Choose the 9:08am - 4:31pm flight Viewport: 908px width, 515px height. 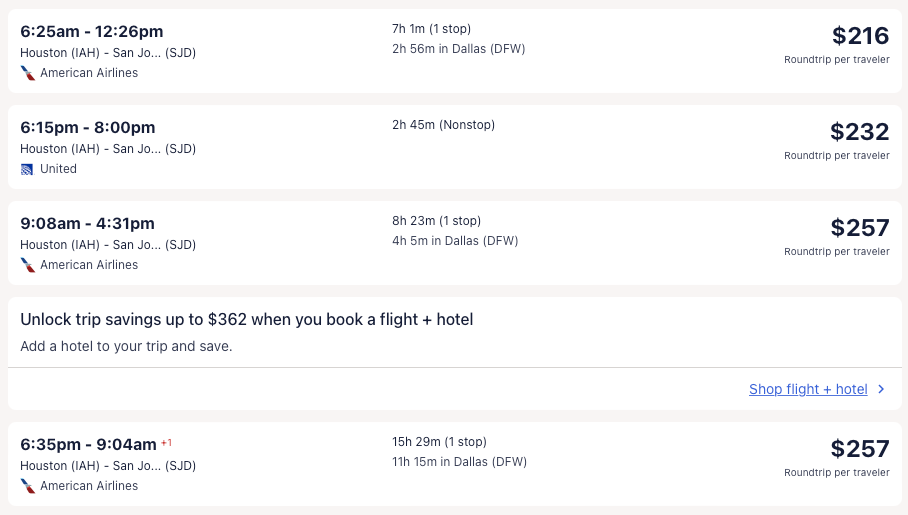tap(88, 224)
